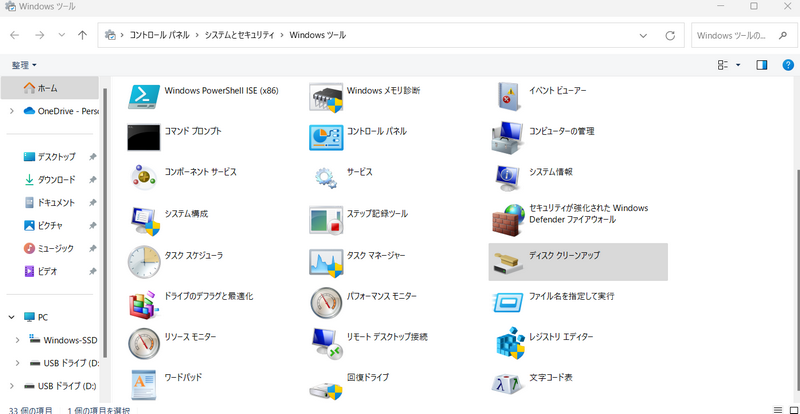Click コントロール パネル in the address breadcrumb
800x414 pixels.
point(159,35)
